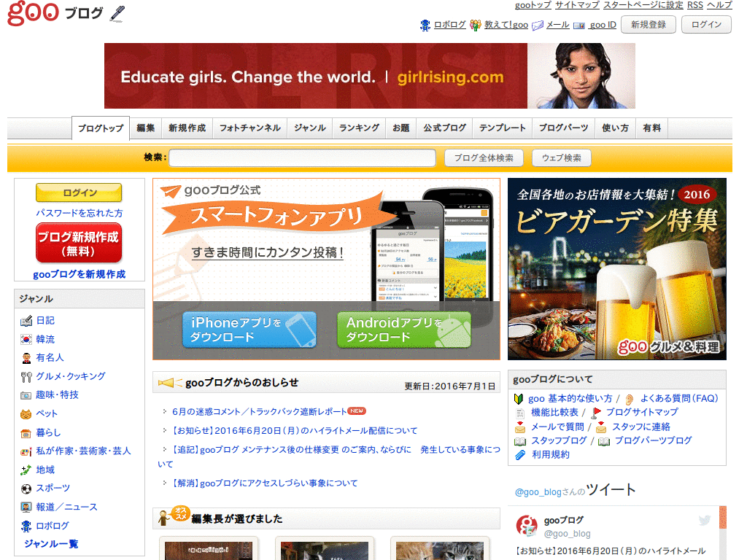Open the テンプレート tab
This screenshot has width=747, height=560.
(x=502, y=128)
